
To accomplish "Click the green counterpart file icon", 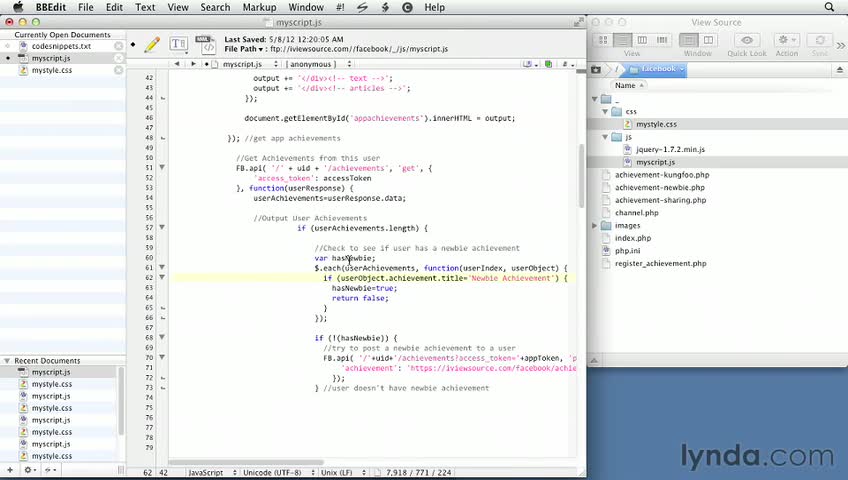I will pos(548,64).
